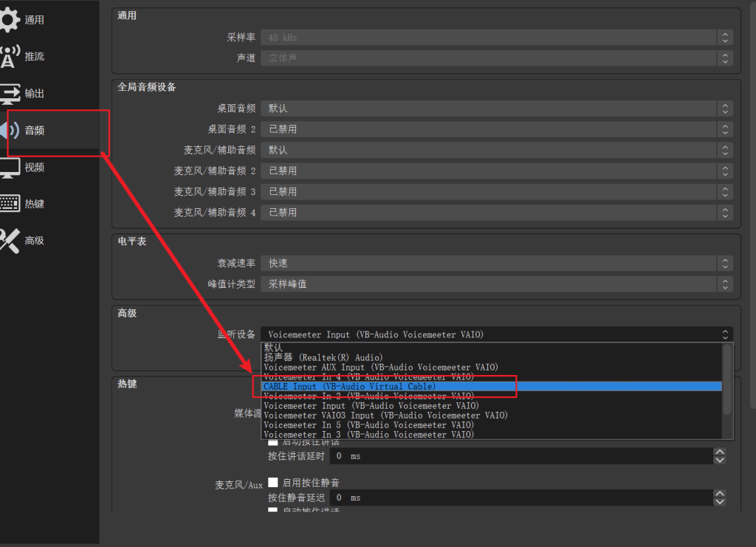
Task: Switch to the 输出 settings tab label
Action: pos(34,94)
